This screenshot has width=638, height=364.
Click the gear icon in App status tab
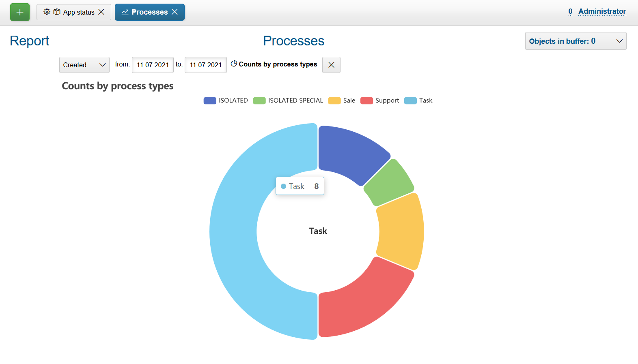pyautogui.click(x=47, y=12)
